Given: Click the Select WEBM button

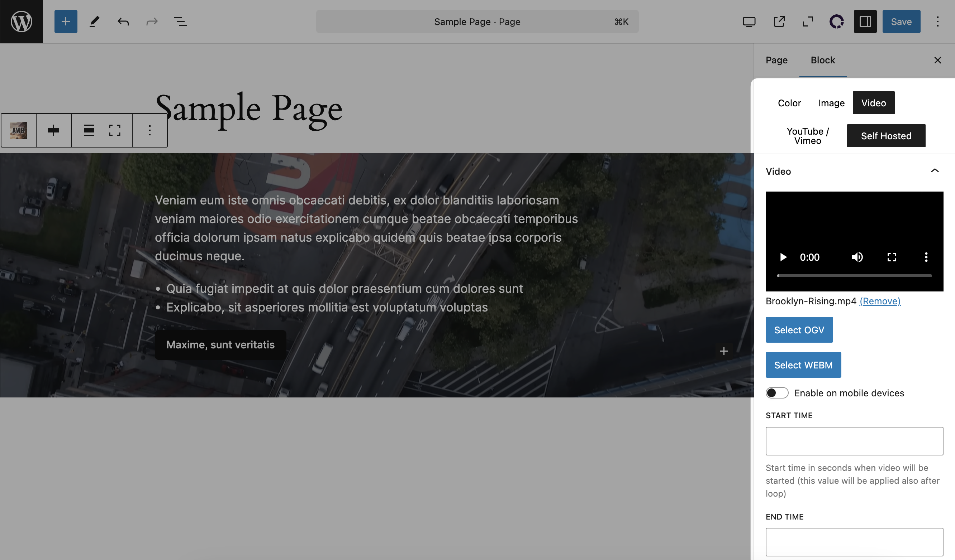Looking at the screenshot, I should [x=803, y=365].
